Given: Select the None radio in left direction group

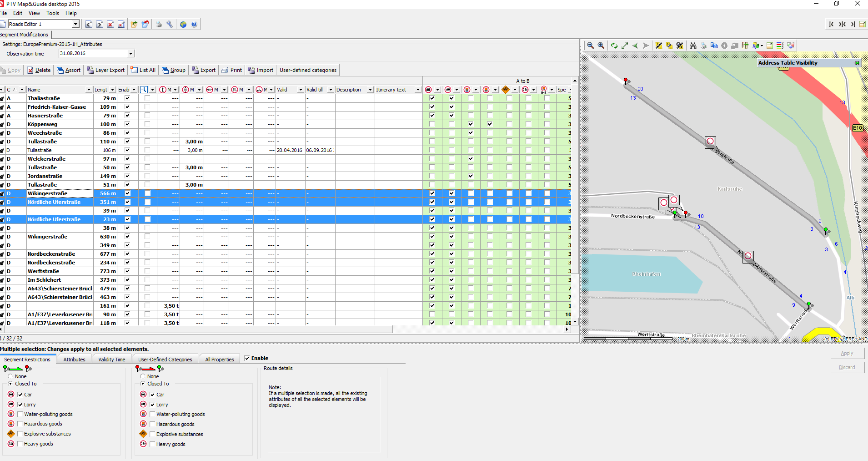Looking at the screenshot, I should tap(10, 376).
